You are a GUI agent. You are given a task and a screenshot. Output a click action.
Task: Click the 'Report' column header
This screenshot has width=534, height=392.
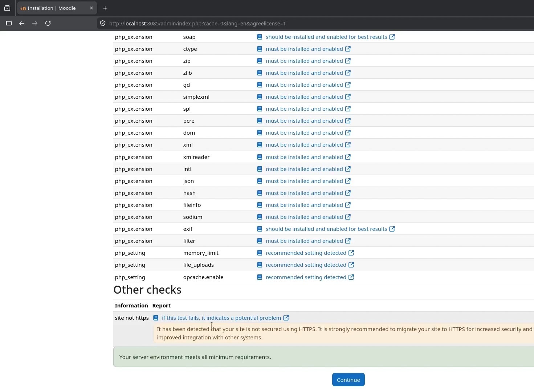pyautogui.click(x=162, y=306)
